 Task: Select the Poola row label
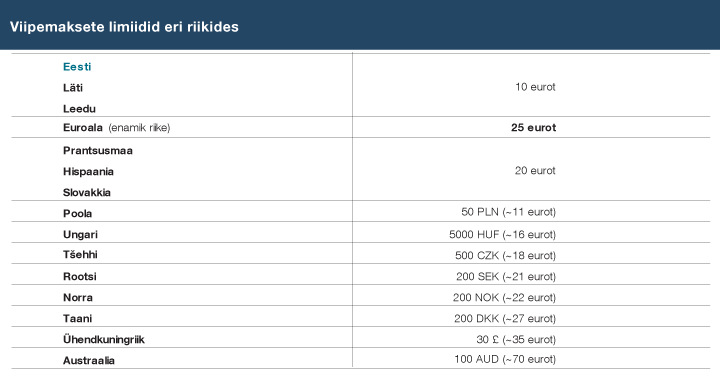click(x=78, y=213)
